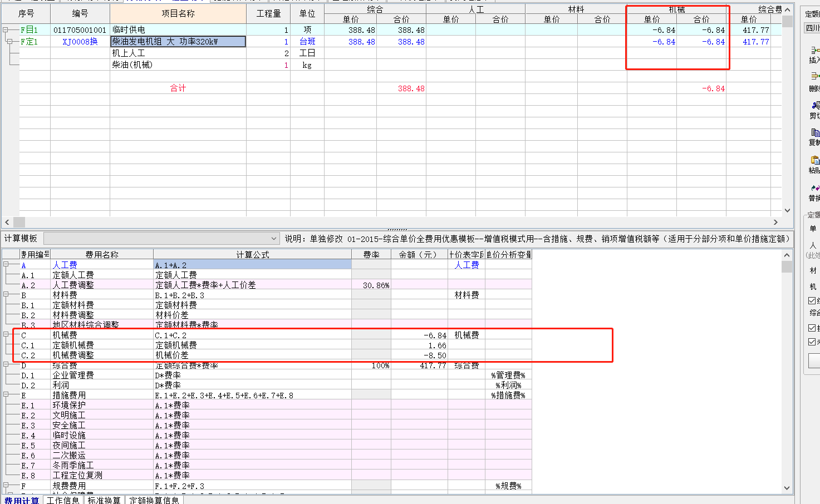Toggle first checkbox below 机 label in right panel
The height and width of the screenshot is (504, 820).
[812, 300]
